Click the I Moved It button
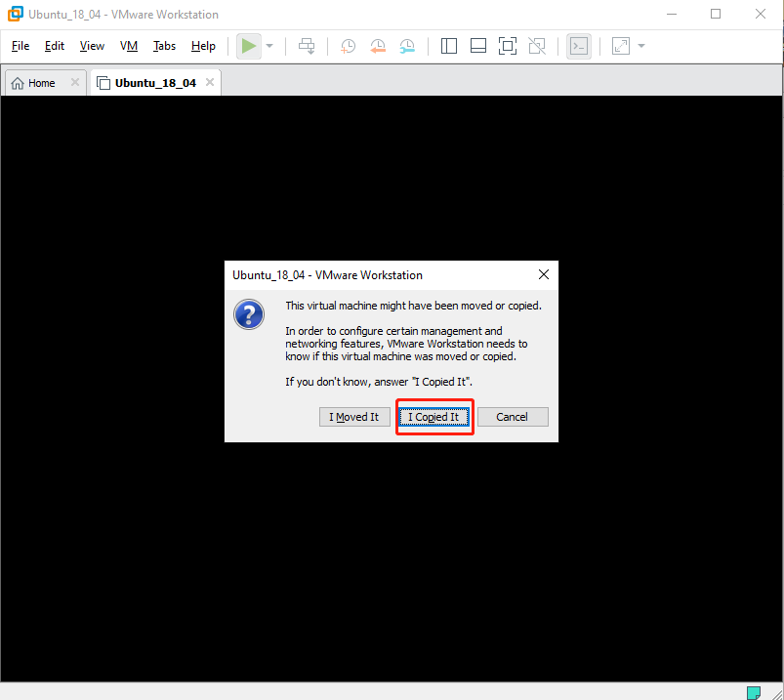This screenshot has height=700, width=784. coord(354,417)
